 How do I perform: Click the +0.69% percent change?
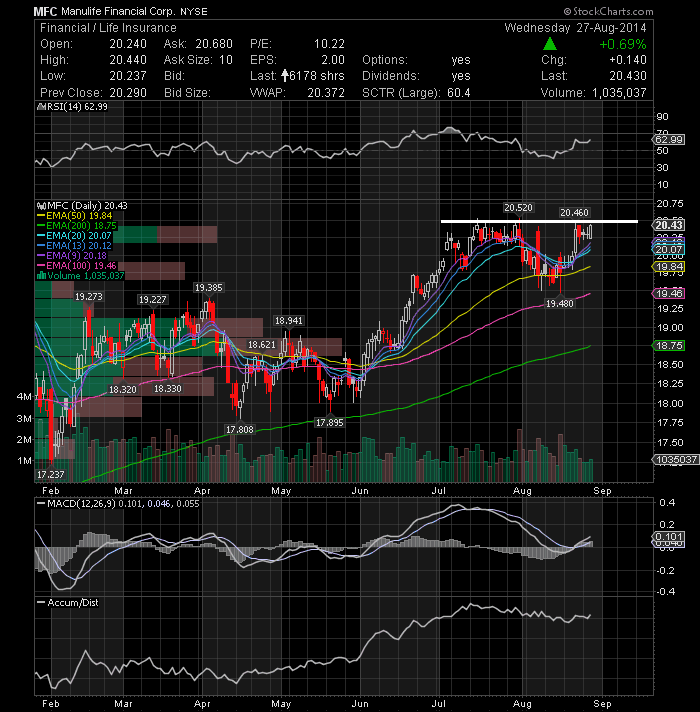[x=622, y=44]
